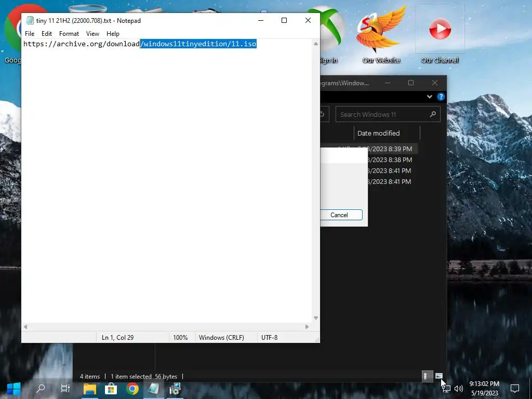Click the 4 items status text in Explorer

(x=89, y=376)
